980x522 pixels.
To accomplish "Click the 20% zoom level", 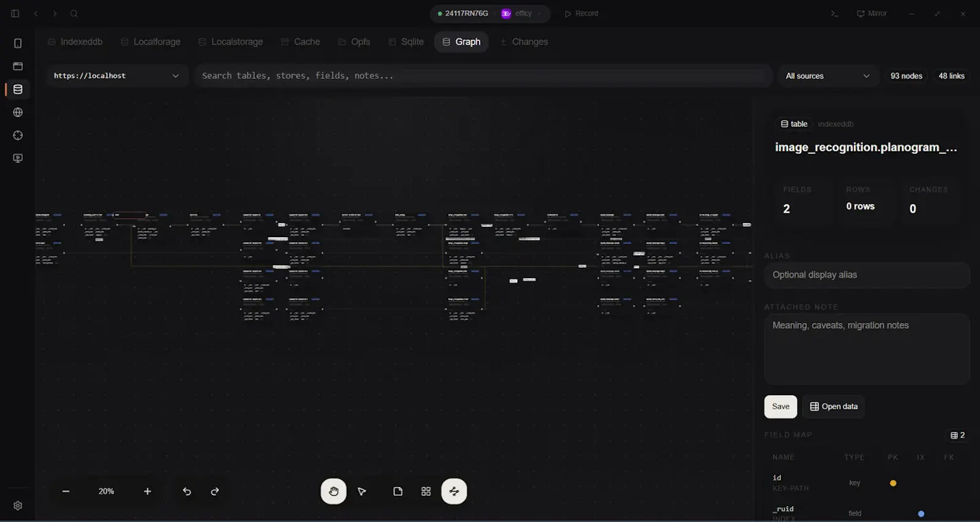I will [x=106, y=491].
